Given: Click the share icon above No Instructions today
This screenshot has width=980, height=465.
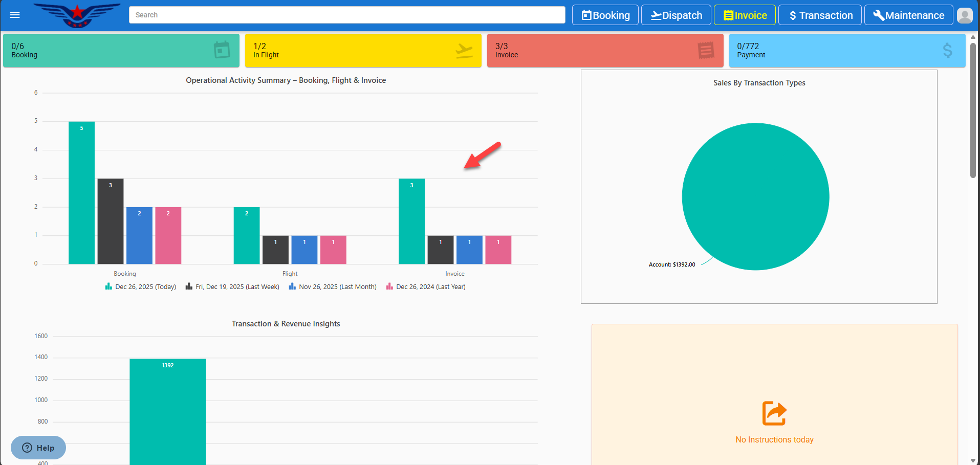Looking at the screenshot, I should 774,413.
